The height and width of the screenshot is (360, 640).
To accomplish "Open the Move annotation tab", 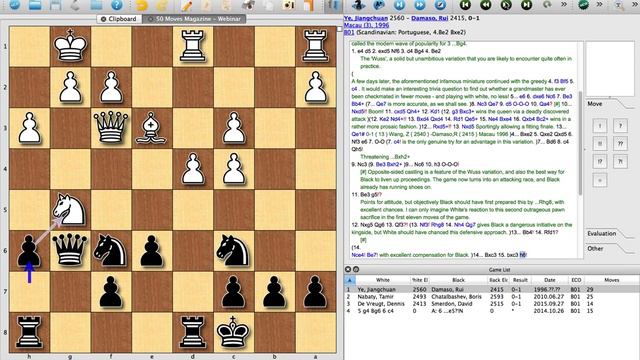I will coord(595,104).
